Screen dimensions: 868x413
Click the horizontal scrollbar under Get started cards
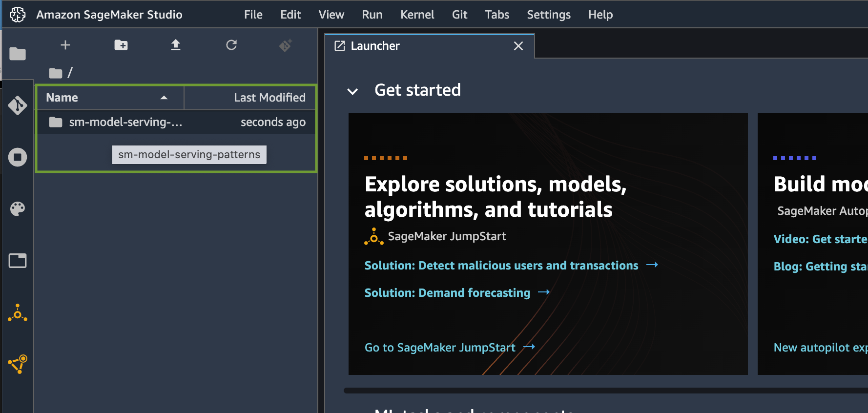[605, 391]
